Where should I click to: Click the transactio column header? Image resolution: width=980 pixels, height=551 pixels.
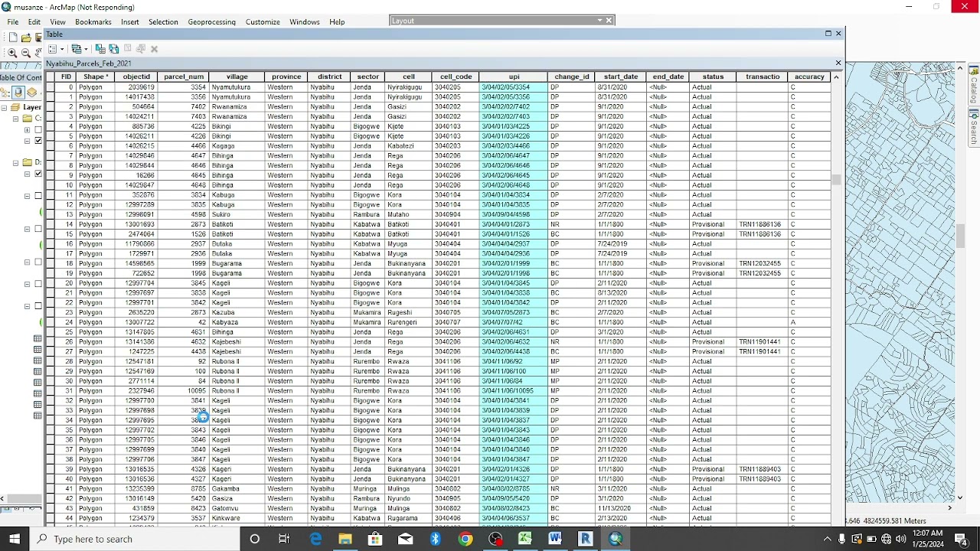tap(763, 77)
